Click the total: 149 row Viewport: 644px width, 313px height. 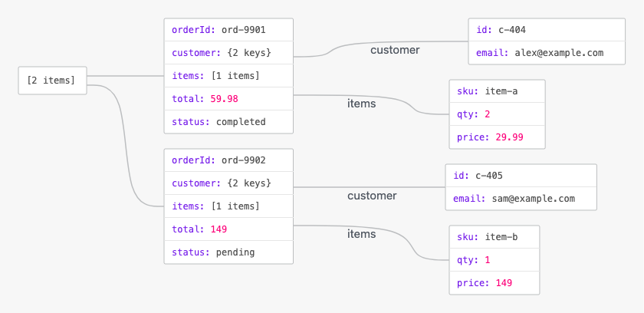click(x=228, y=229)
